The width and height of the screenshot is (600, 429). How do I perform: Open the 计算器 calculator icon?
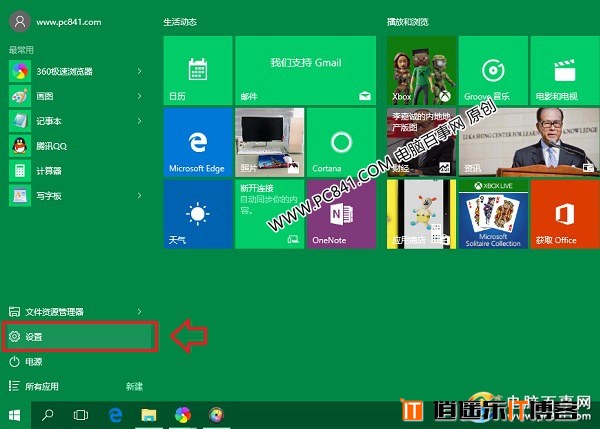[x=20, y=171]
